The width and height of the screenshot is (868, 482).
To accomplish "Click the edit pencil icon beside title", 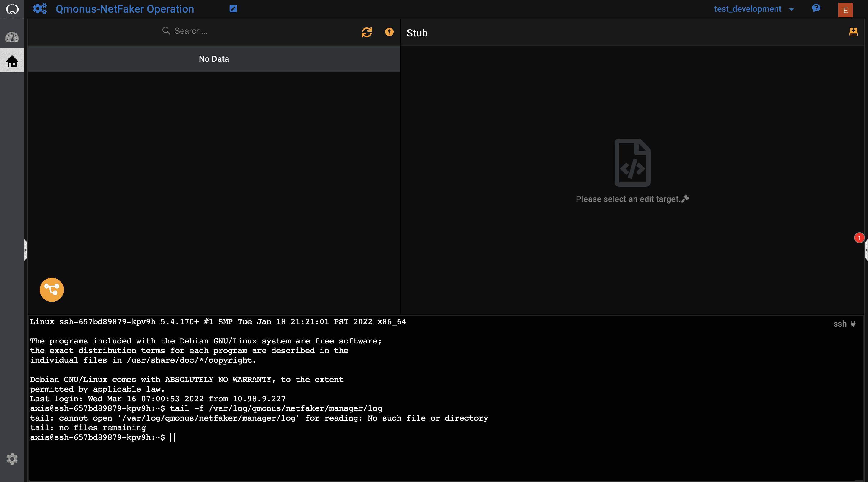I will coord(233,9).
